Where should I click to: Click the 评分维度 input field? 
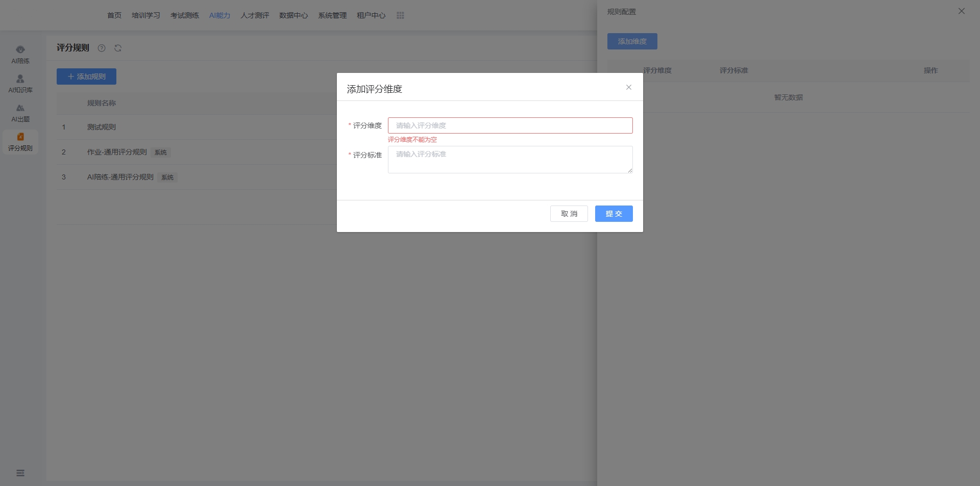pos(510,125)
